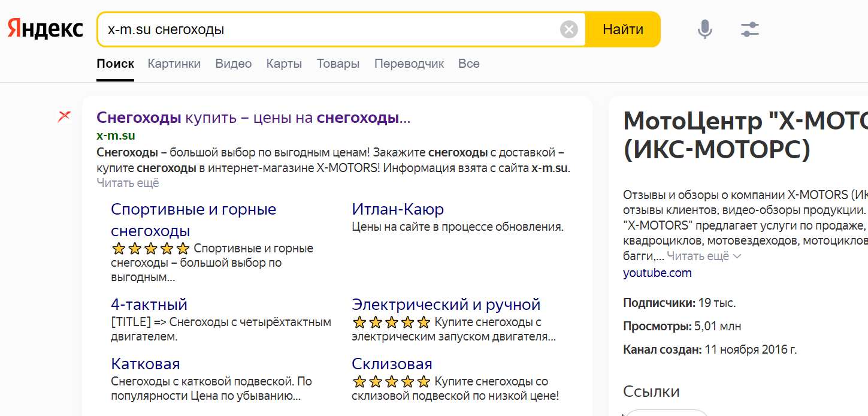
Task: Select the Поиск tab
Action: pyautogui.click(x=115, y=64)
